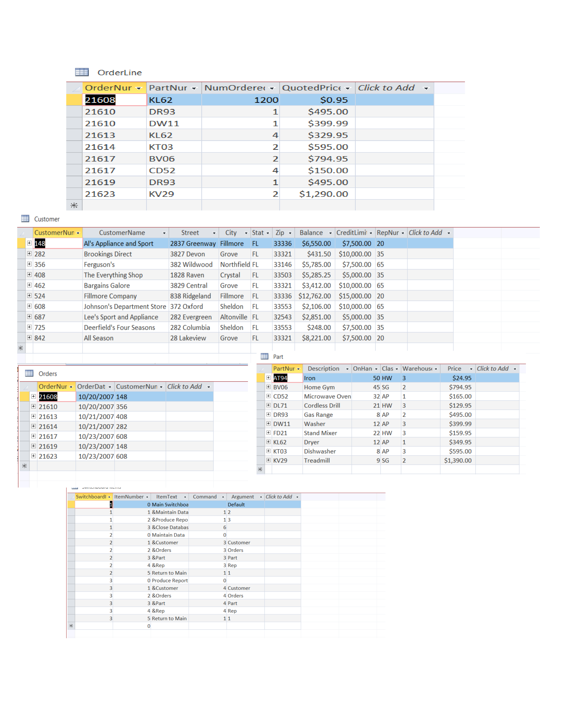The height and width of the screenshot is (728, 563).
Task: Click the new-record asterisk in the Switchboard Items table
Action: point(71,626)
